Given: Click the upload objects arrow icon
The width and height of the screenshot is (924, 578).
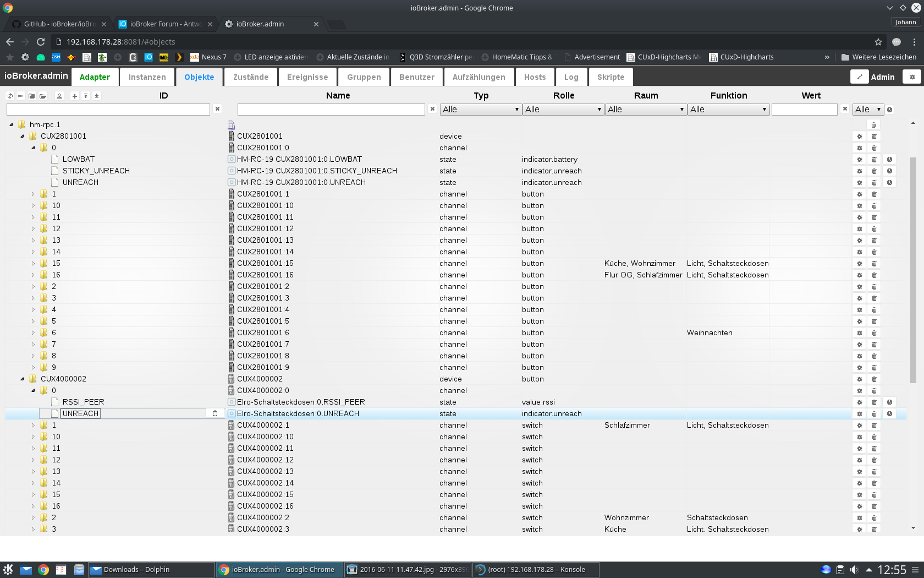Looking at the screenshot, I should tap(86, 96).
